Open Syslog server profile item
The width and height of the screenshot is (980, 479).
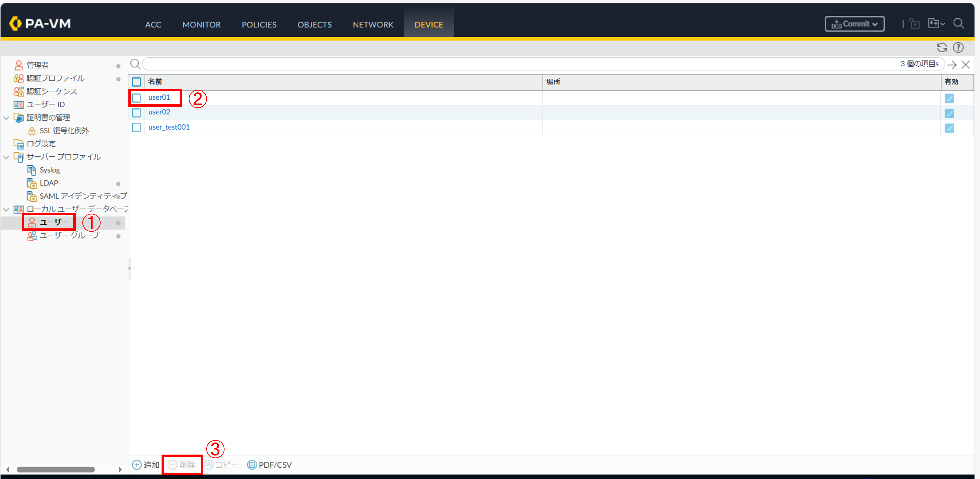pos(49,170)
